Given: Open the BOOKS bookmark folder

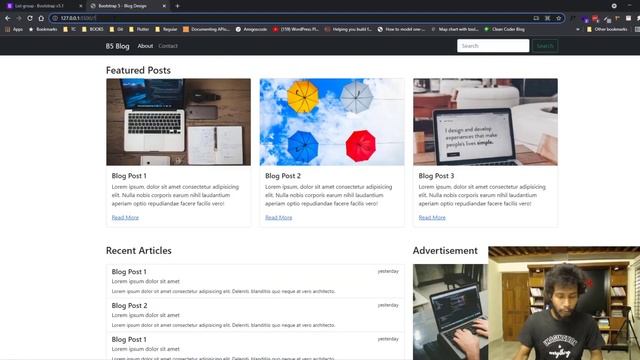Looking at the screenshot, I should point(93,29).
